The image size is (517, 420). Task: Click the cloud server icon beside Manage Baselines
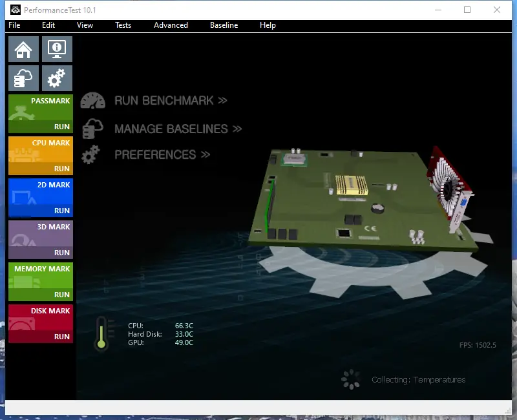click(92, 129)
